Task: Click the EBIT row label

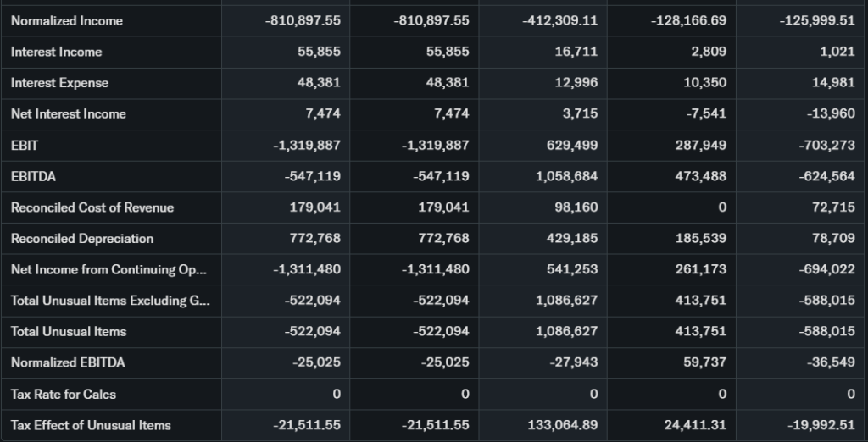Action: [x=25, y=145]
